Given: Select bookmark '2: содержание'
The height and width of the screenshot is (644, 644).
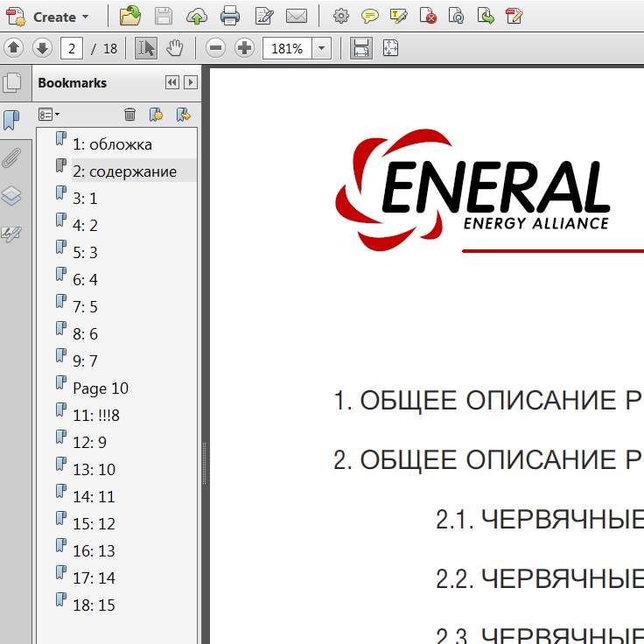Looking at the screenshot, I should click(124, 171).
